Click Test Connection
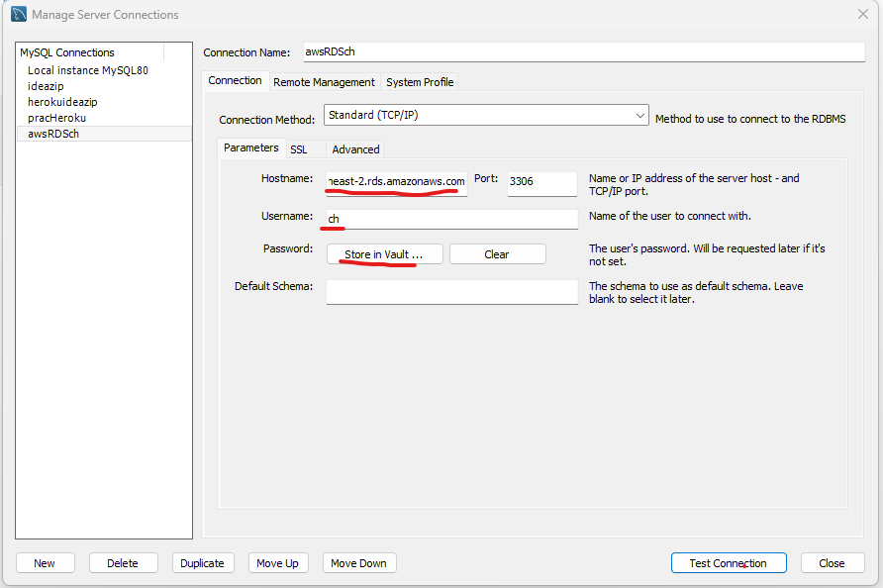 (729, 562)
